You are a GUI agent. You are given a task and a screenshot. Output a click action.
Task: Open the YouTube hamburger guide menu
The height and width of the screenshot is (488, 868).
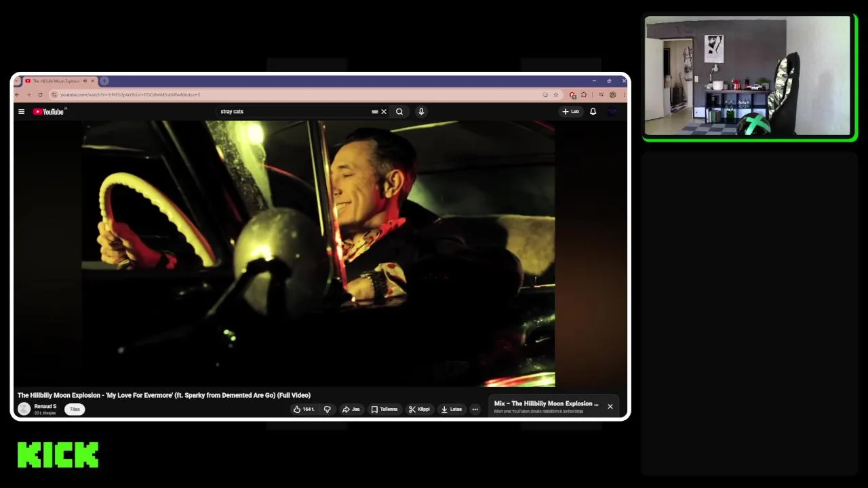(x=21, y=112)
